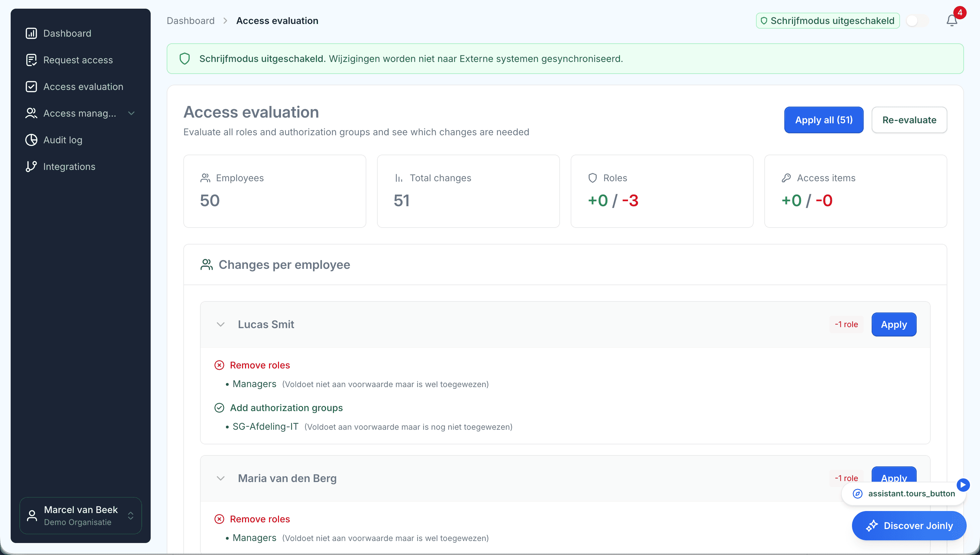Click the Dashboard bar-chart sidebar icon

click(31, 34)
